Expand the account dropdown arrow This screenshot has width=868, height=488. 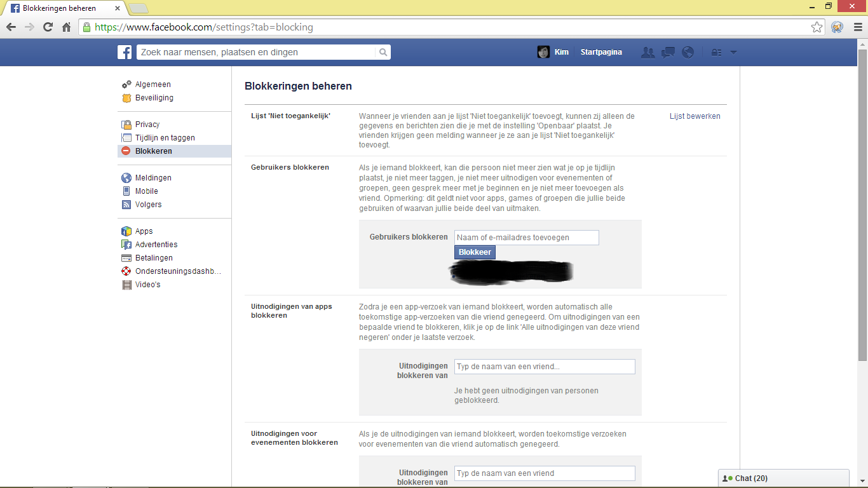733,53
